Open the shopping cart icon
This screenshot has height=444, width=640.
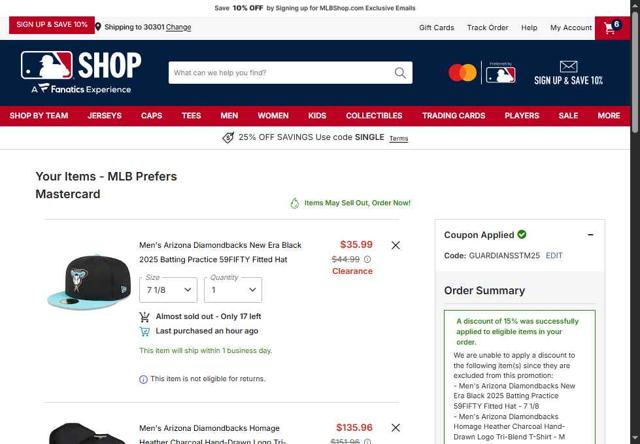612,28
